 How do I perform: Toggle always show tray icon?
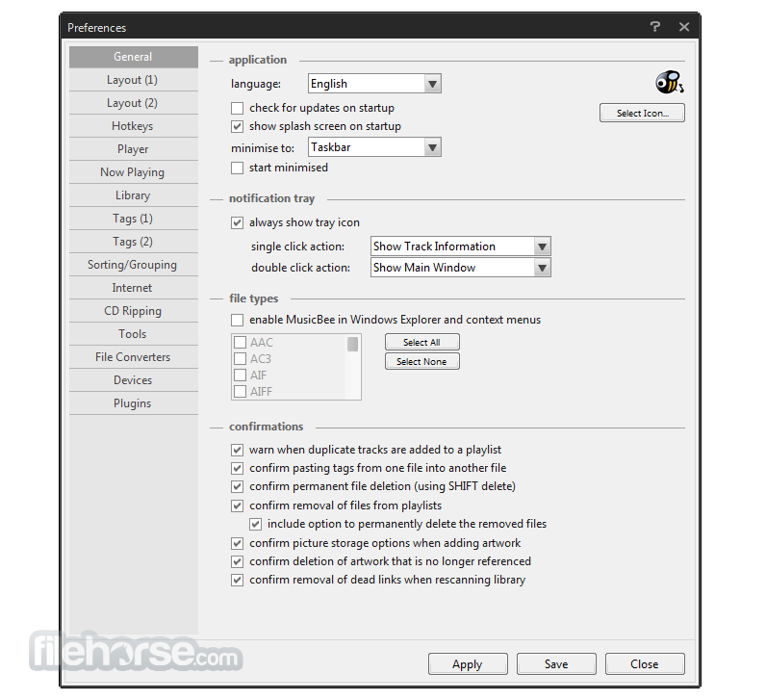pos(237,223)
